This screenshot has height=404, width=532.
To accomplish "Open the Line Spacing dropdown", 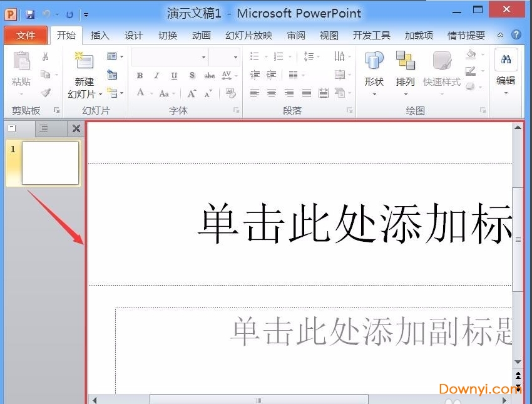I will pyautogui.click(x=311, y=56).
